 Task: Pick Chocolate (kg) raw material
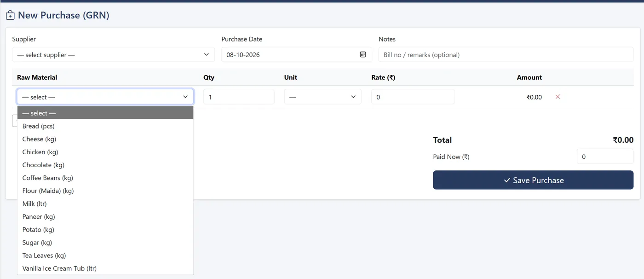(105, 165)
